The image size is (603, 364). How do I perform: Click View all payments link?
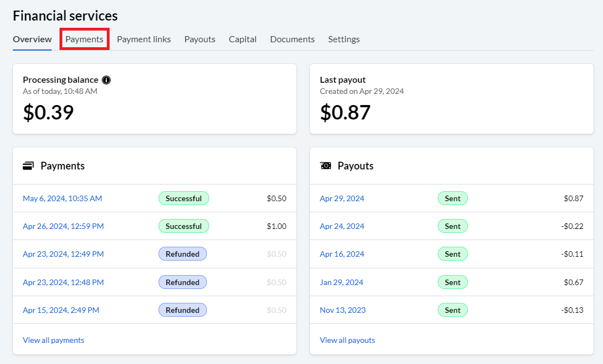click(53, 340)
